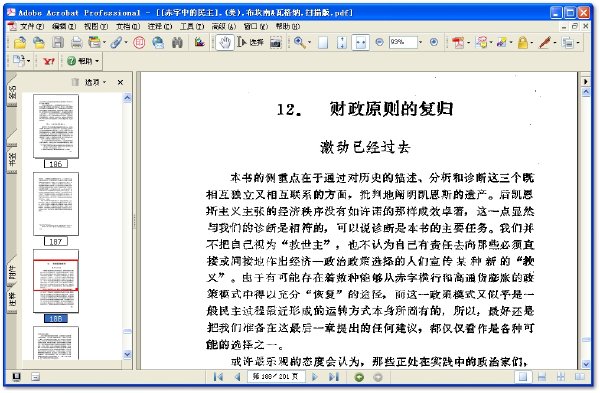Switch to Continuous page layout

(x=542, y=377)
